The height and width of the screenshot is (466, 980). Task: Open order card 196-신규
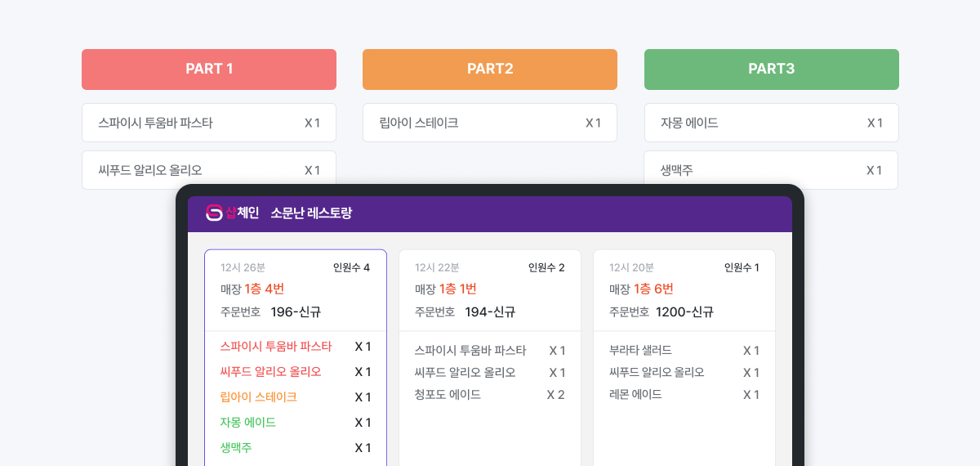(x=295, y=311)
